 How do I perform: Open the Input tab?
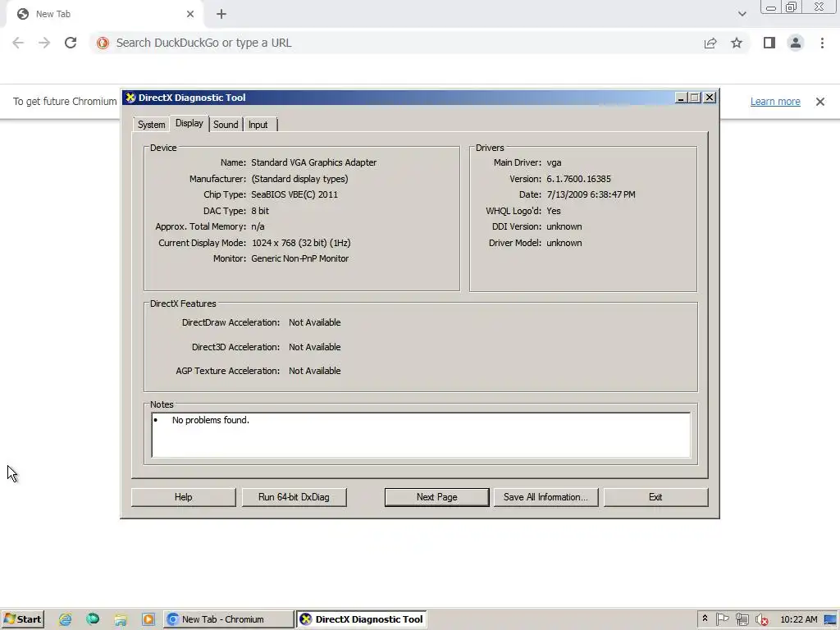[258, 125]
